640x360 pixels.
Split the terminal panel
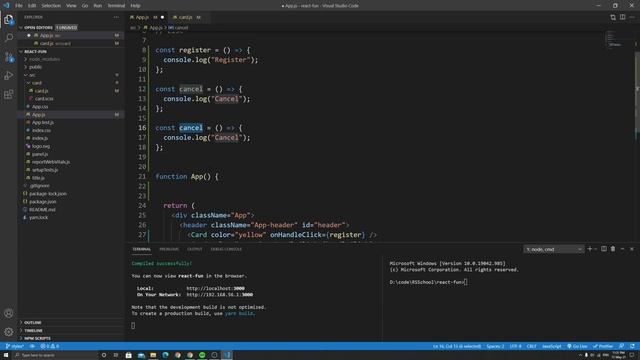coord(604,249)
